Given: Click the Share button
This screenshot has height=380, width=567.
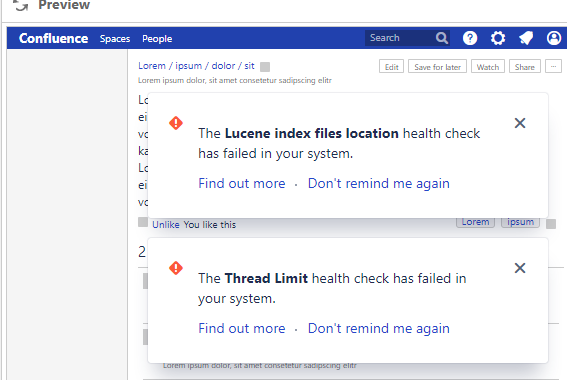Looking at the screenshot, I should tap(525, 67).
